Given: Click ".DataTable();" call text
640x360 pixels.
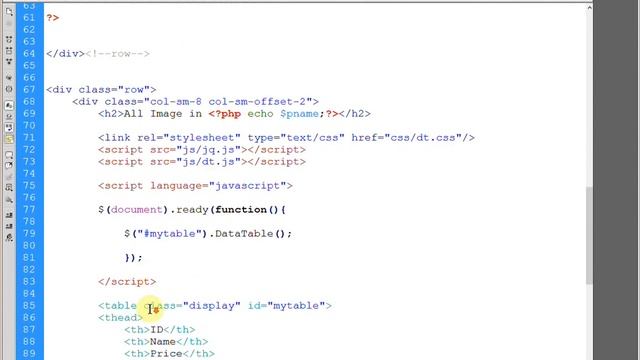Looking at the screenshot, I should tap(251, 234).
